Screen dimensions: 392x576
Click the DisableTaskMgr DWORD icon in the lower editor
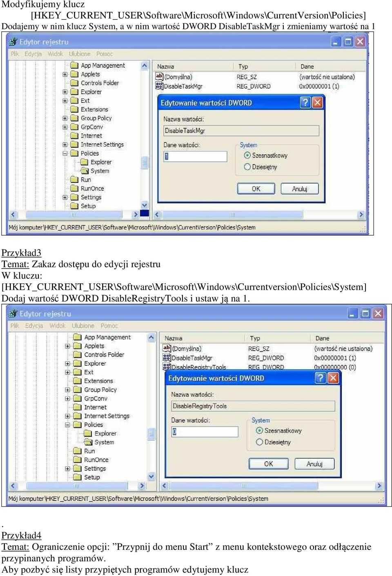click(167, 358)
